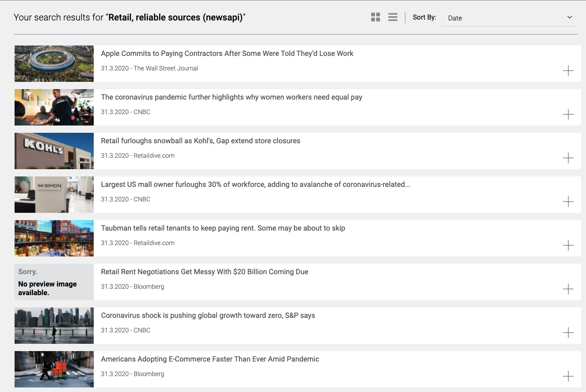Open Apple Commits to Paying Contractors headline
Image resolution: width=586 pixels, height=392 pixels.
click(227, 54)
